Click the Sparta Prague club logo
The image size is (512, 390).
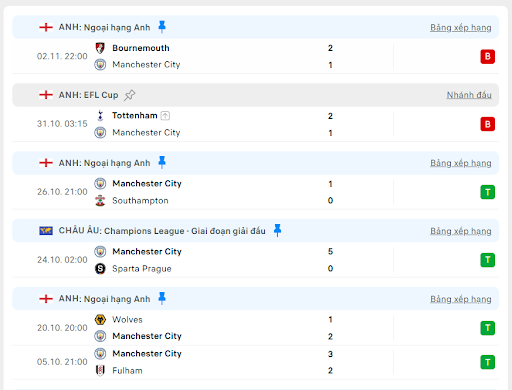tap(100, 268)
